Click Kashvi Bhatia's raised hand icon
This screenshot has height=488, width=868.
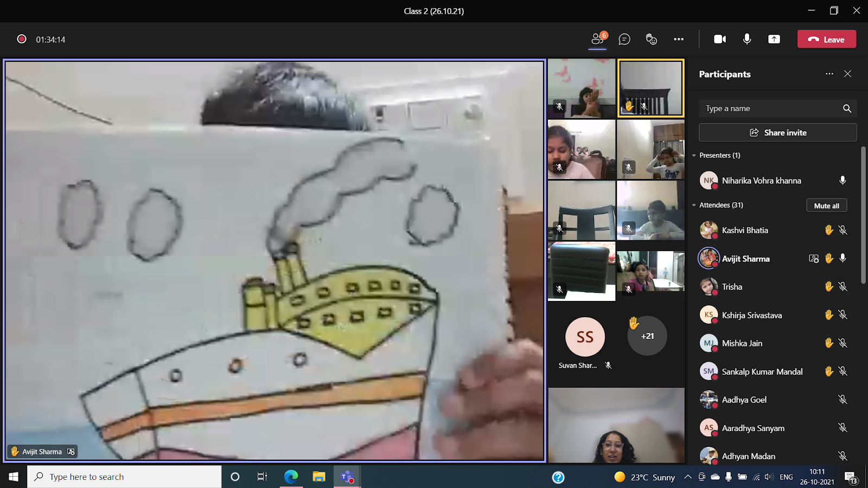[x=828, y=230]
